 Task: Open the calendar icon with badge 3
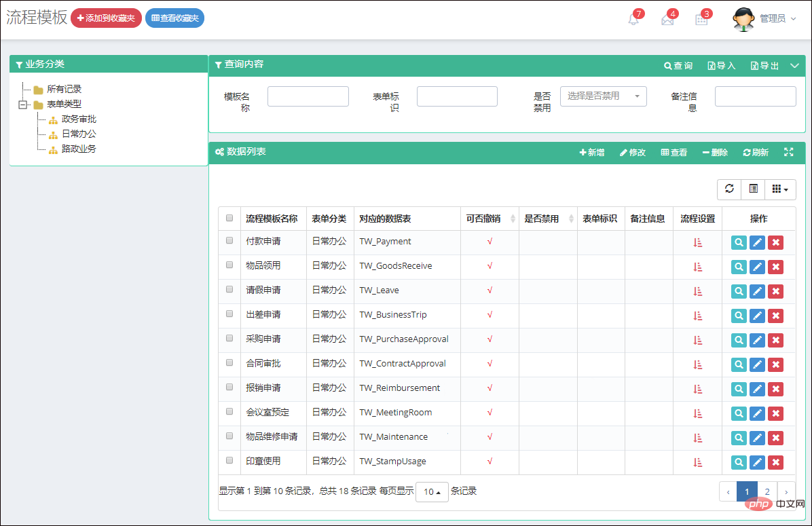coord(701,20)
